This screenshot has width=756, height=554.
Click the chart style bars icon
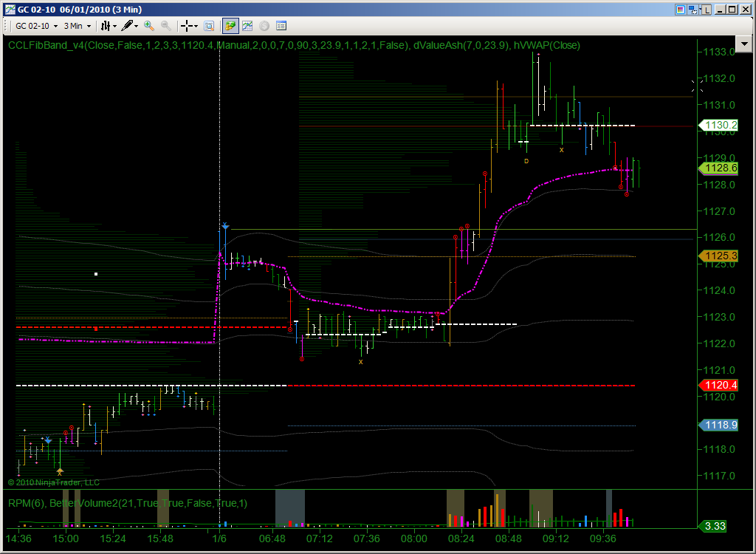coord(106,26)
